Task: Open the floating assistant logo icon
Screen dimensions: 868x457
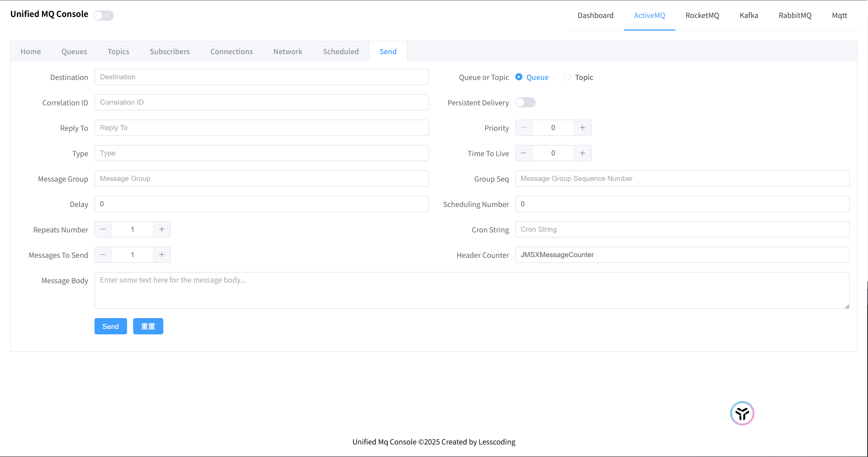Action: coord(742,413)
